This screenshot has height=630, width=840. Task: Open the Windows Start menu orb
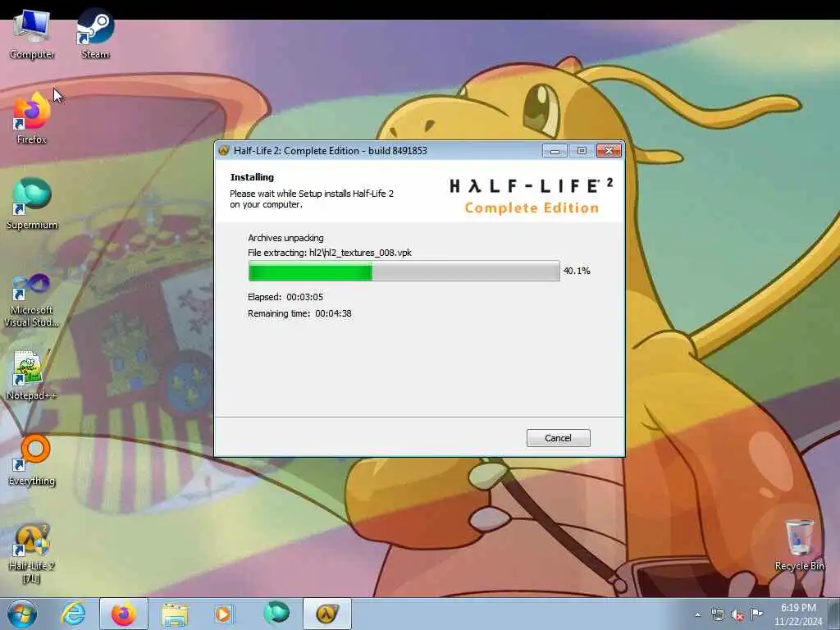[21, 614]
